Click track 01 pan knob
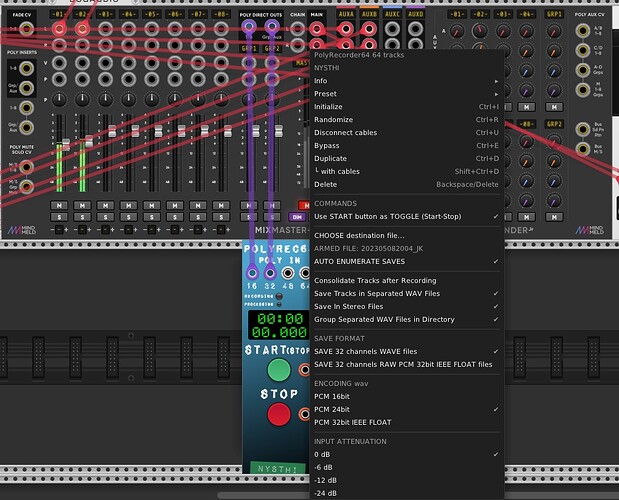Viewport: 619px width, 500px height. tap(59, 99)
